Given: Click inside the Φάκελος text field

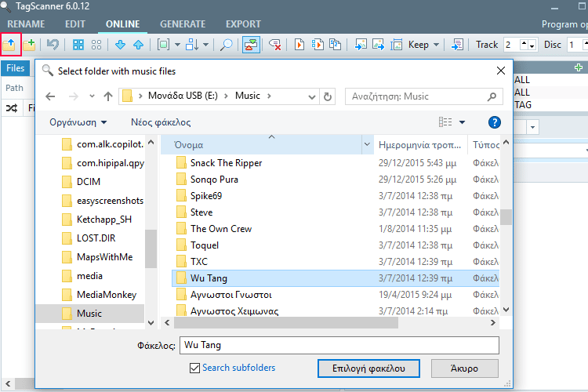Looking at the screenshot, I should (x=339, y=345).
